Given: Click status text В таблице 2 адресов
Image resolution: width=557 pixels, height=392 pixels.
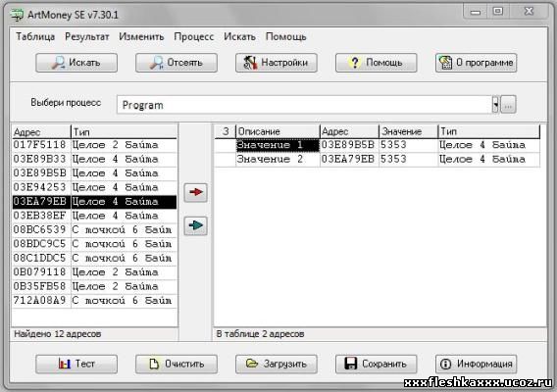Looking at the screenshot, I should coord(261,334).
